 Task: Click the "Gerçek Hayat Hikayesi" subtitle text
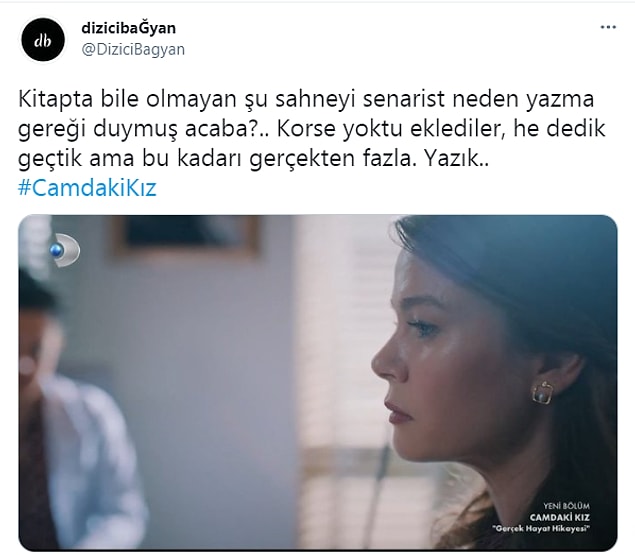coord(541,528)
